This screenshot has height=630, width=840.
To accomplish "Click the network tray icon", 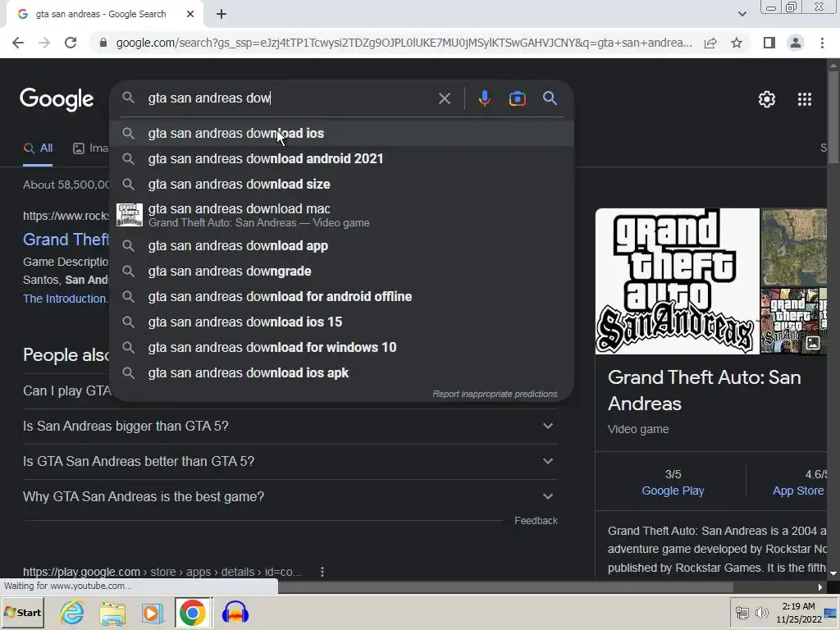I will pos(742,613).
